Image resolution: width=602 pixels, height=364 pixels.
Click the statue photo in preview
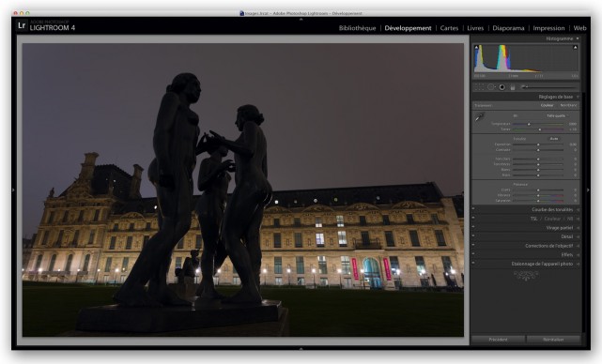click(x=242, y=190)
